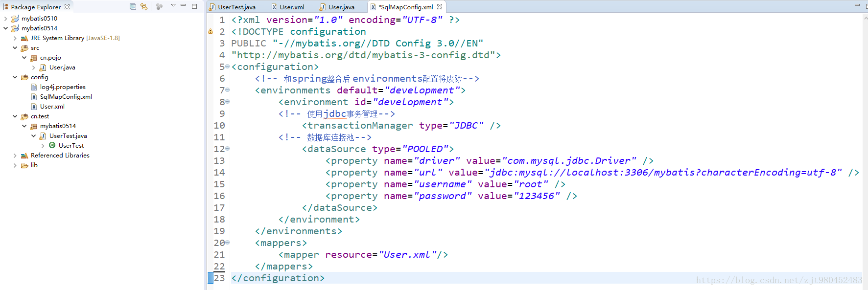Collapse the cn.test source folder
Image resolution: width=868 pixels, height=290 pixels.
pos(15,116)
